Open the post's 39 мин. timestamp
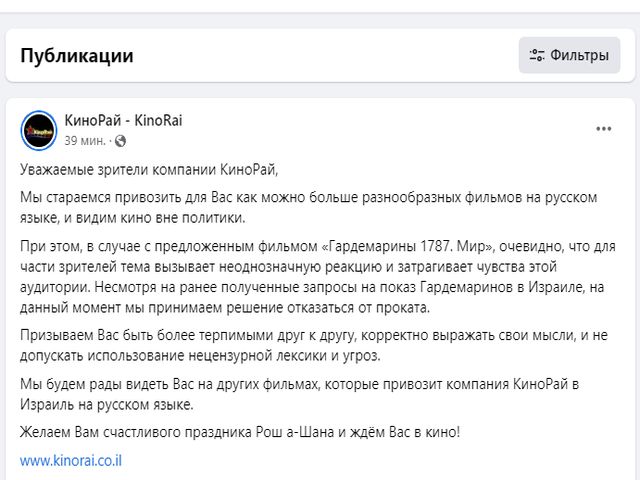640x480 pixels. [x=85, y=141]
